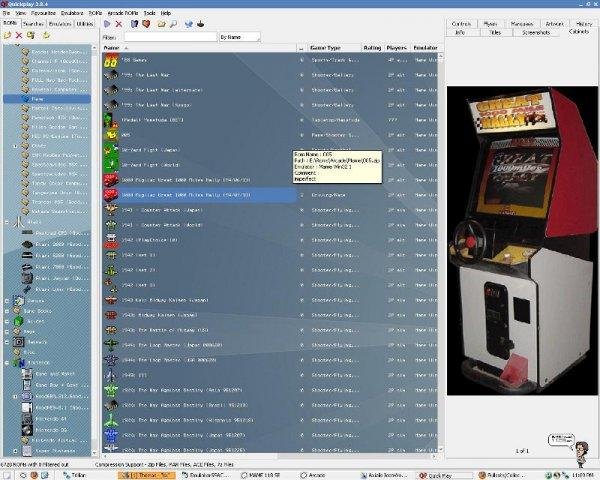Image resolution: width=600 pixels, height=480 pixels.
Task: Click the game list vertical scrollbar
Action: point(440,253)
